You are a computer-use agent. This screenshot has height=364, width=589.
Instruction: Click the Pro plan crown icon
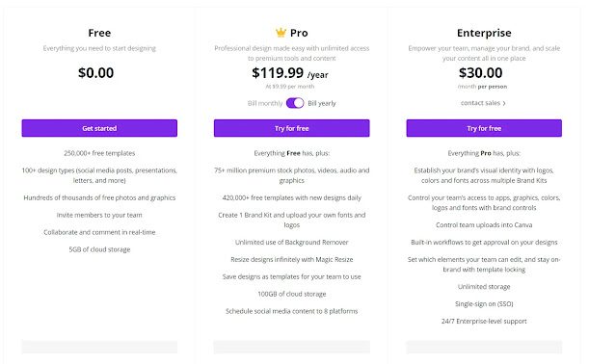[281, 33]
